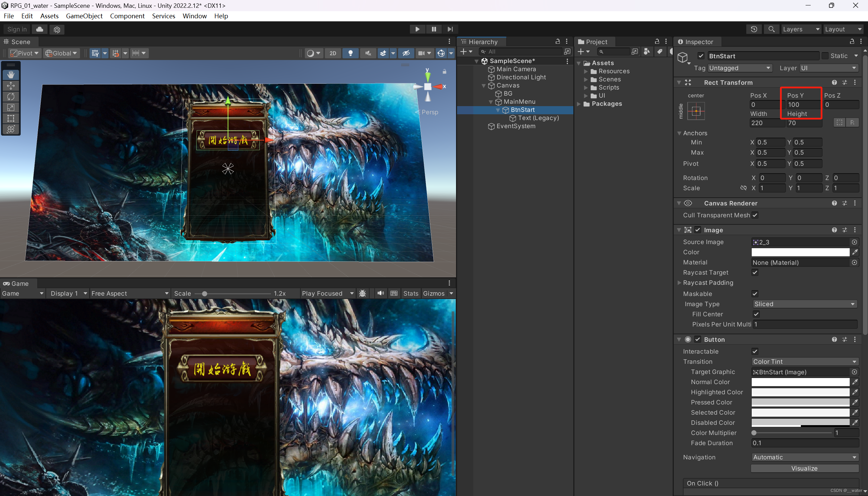Viewport: 868px width, 496px height.
Task: Click the Game view Scale slider
Action: click(x=232, y=293)
